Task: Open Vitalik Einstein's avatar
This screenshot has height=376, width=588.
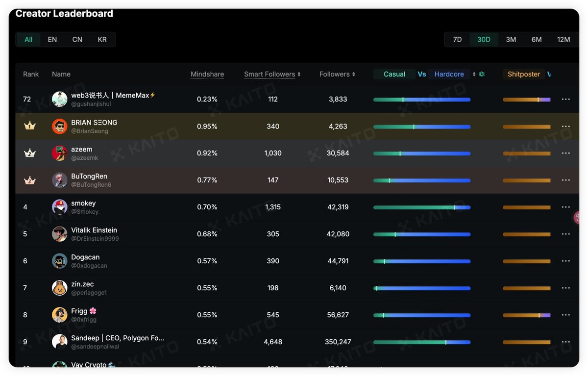Action: click(60, 234)
